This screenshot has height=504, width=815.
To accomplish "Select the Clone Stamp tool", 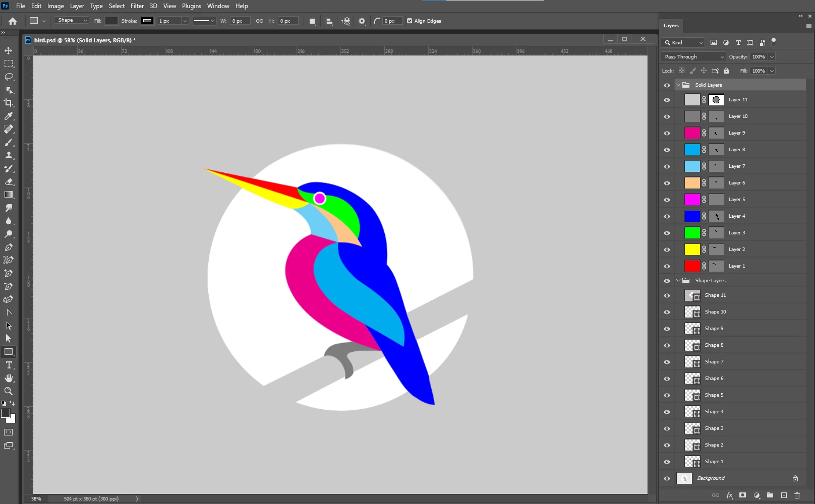I will 9,155.
